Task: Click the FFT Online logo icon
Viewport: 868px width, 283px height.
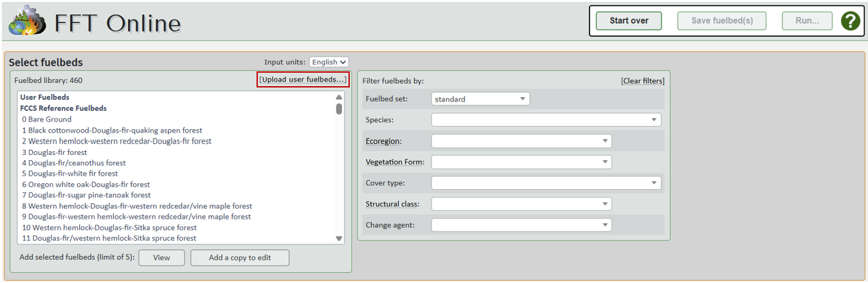Action: [x=26, y=21]
